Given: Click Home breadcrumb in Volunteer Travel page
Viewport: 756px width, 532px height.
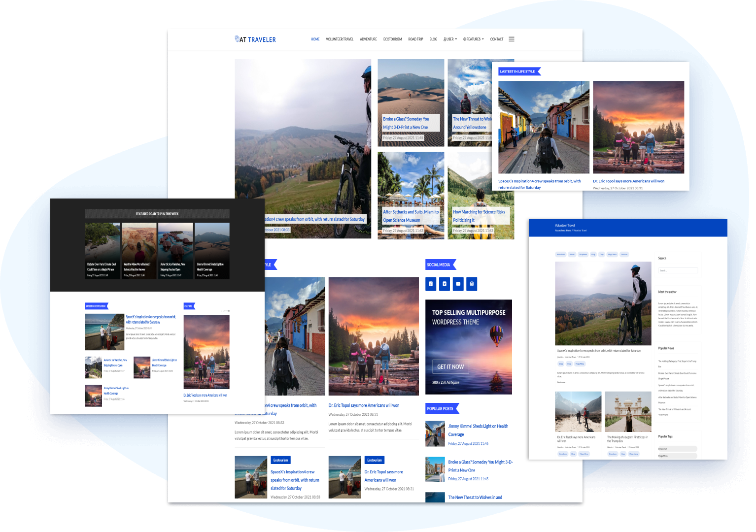Looking at the screenshot, I should tap(568, 231).
